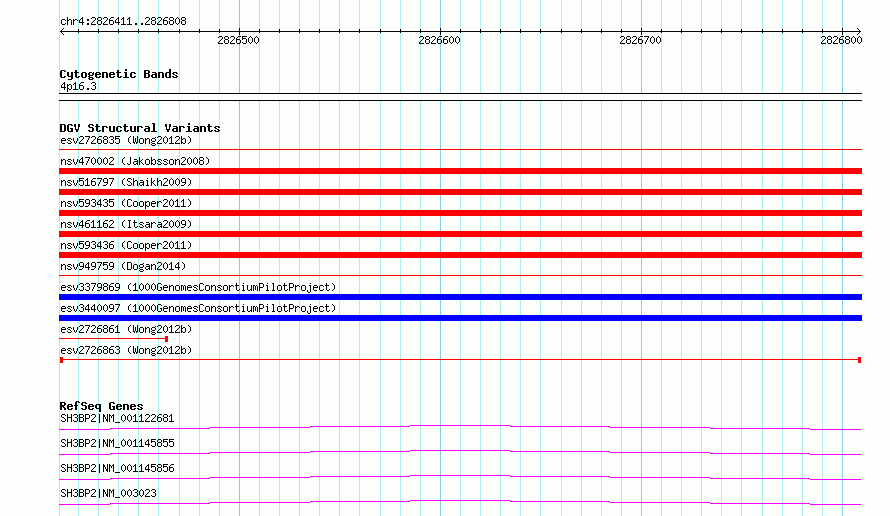Viewport: 890px width, 516px height.
Task: Open variant nsv516797 (Shaikh2009) label
Action: 126,182
